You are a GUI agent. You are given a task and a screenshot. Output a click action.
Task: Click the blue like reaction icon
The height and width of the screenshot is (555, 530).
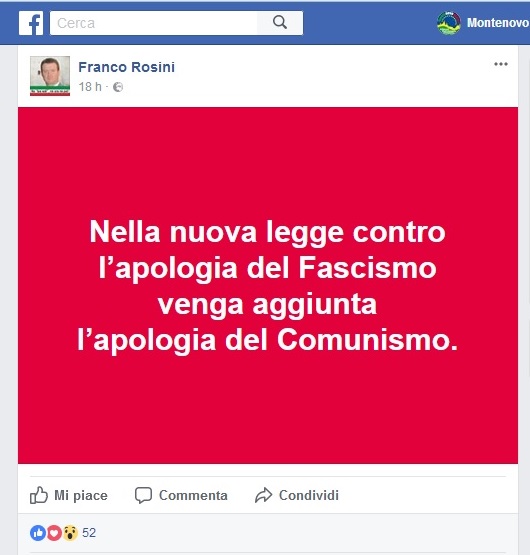click(38, 533)
